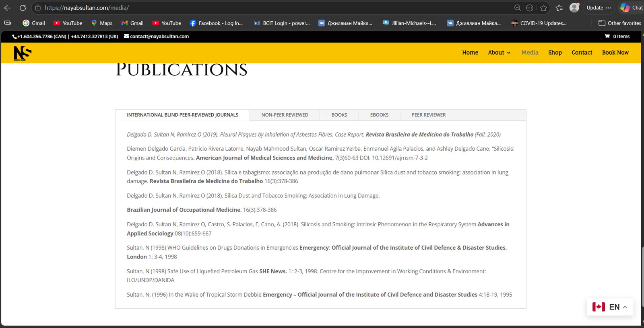Click Brazilian Journal of Occupational Medicine text

pos(184,210)
